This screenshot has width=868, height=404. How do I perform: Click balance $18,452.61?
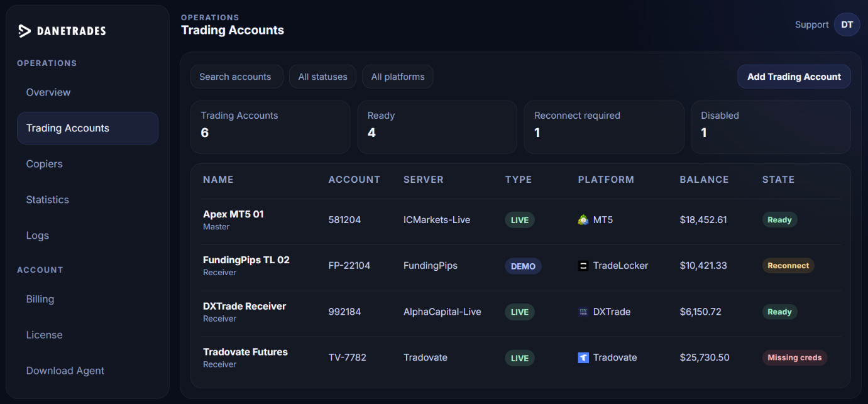[x=703, y=220]
